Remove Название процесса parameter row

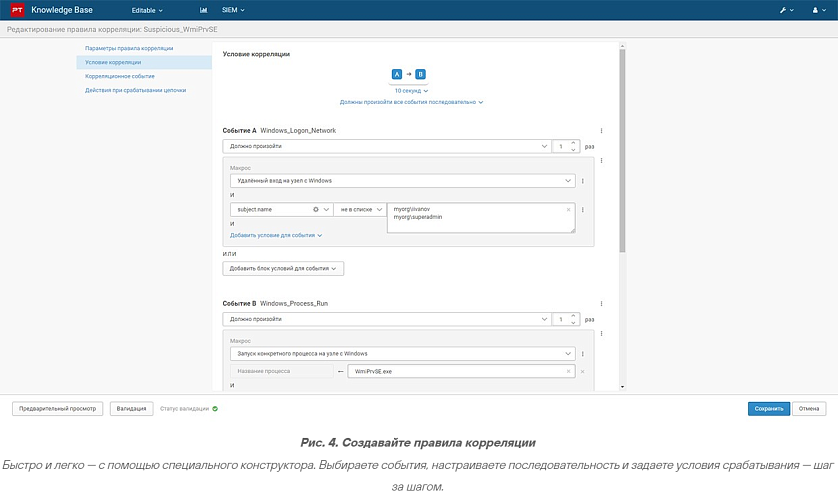pyautogui.click(x=583, y=371)
